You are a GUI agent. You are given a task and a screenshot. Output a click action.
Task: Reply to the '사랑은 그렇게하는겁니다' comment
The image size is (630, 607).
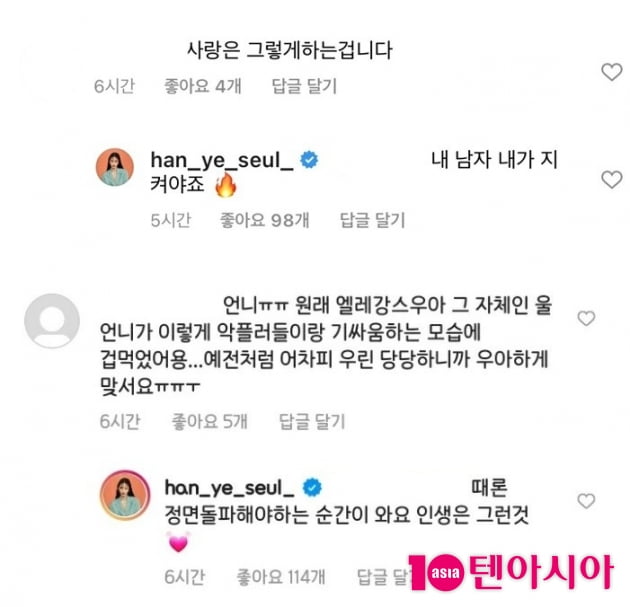coord(304,86)
